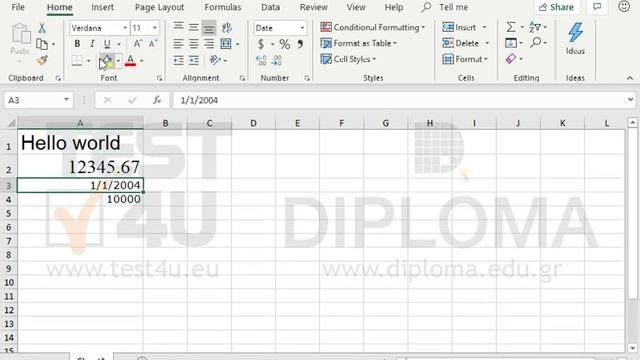The image size is (640, 360).
Task: Click Insert cells button
Action: coord(460,27)
